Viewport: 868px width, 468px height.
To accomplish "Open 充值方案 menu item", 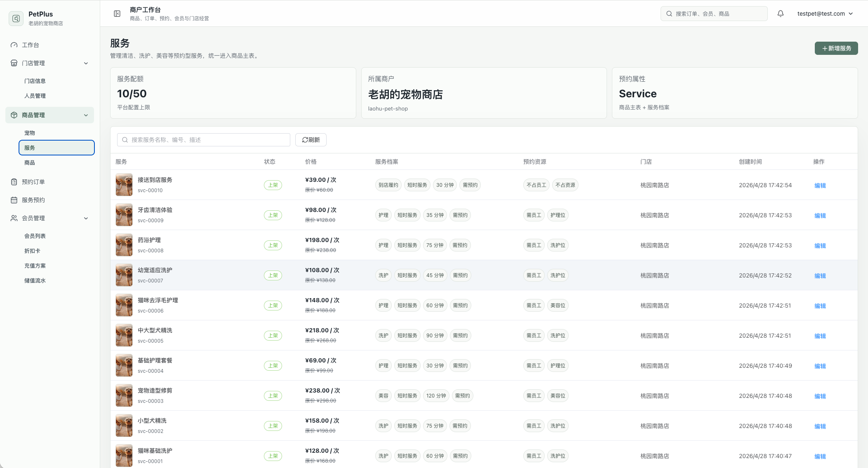I will 56,266.
